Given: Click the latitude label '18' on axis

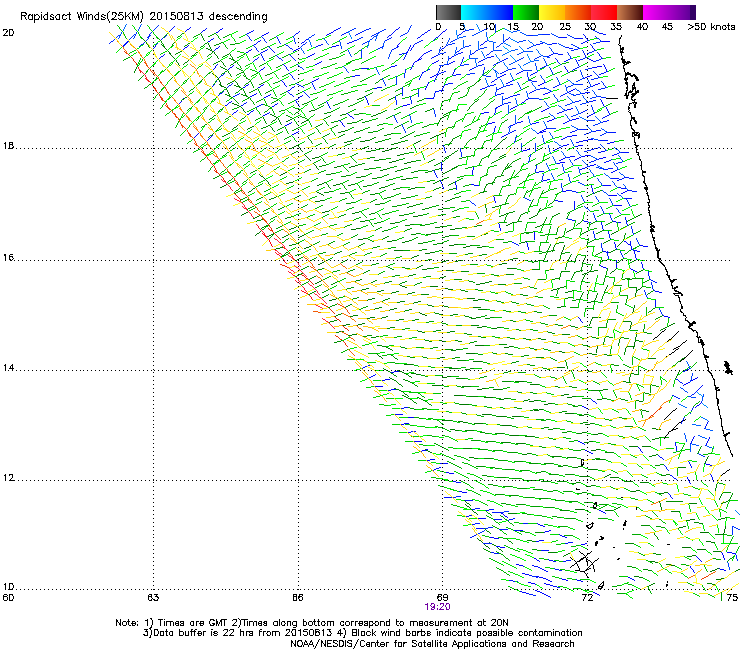Looking at the screenshot, I should pyautogui.click(x=8, y=145).
